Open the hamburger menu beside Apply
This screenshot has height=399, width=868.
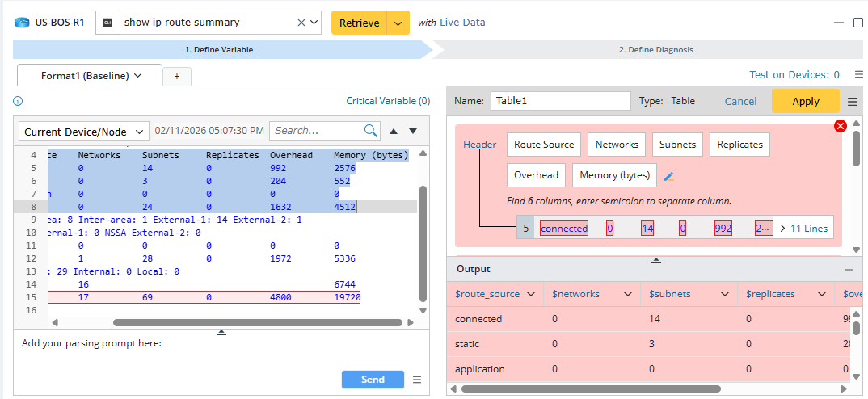853,102
